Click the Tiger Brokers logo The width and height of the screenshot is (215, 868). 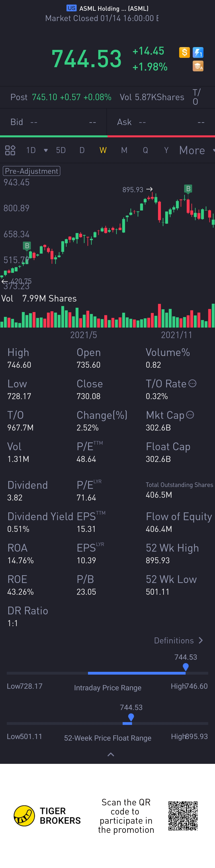pyautogui.click(x=24, y=816)
